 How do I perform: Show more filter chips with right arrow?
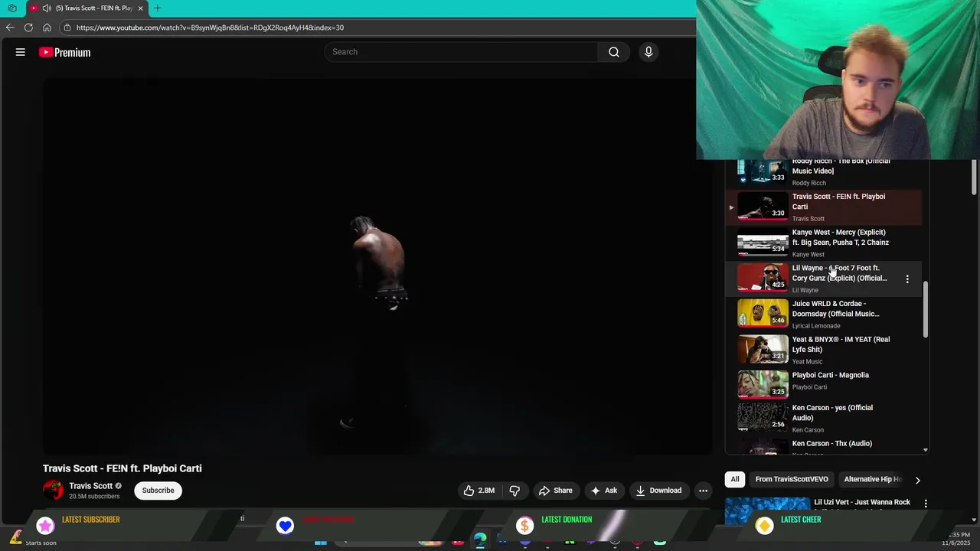click(917, 480)
